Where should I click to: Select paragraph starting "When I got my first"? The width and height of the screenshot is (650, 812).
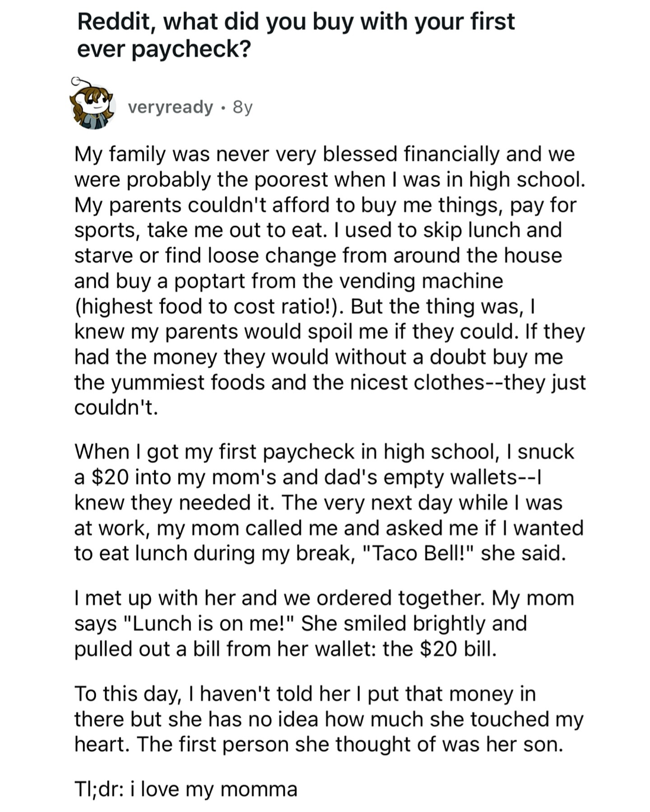pos(329,502)
